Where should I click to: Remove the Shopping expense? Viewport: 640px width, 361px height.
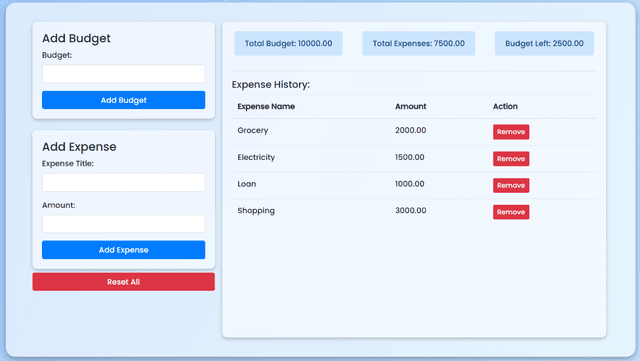point(511,212)
